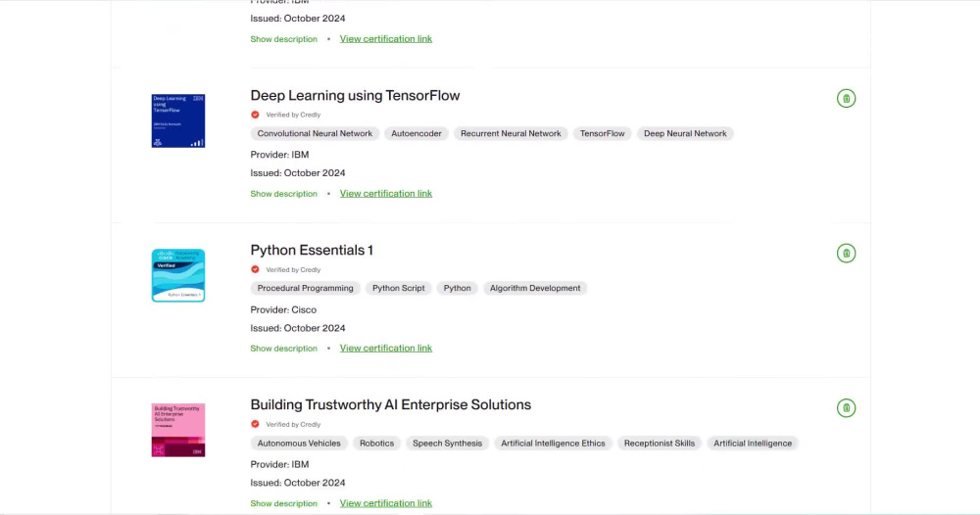Open the Cisco Python Essentials badge image
980x515 pixels.
pyautogui.click(x=178, y=275)
